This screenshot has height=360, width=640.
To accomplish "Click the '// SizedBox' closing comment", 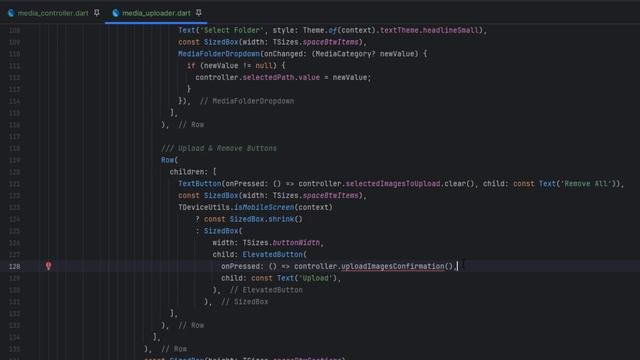I will point(244,302).
